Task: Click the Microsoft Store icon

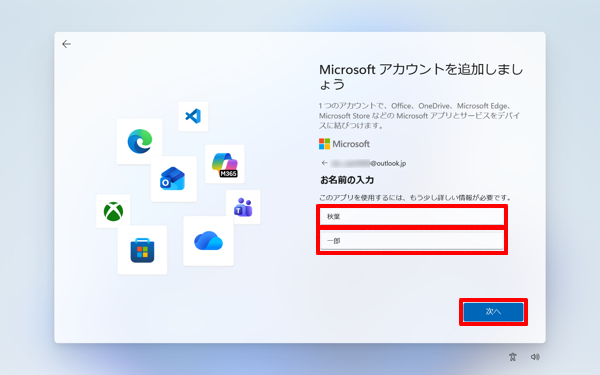Action: pos(142,250)
